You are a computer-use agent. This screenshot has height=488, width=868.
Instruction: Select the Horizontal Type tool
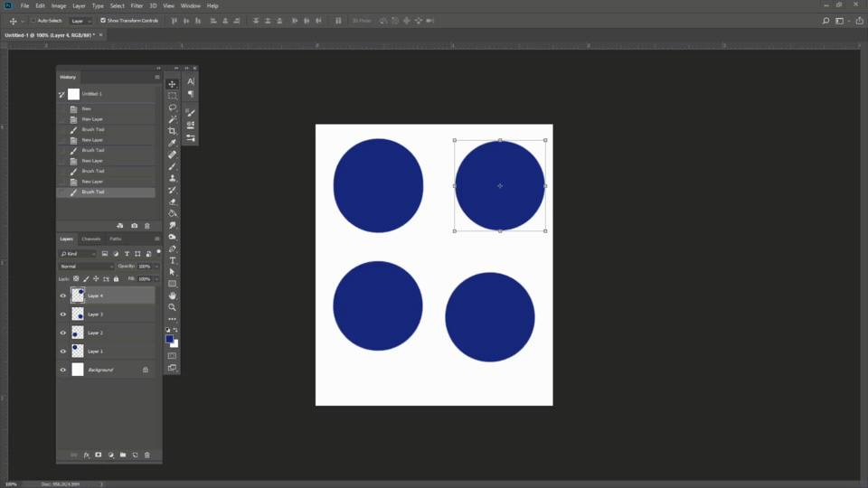point(172,260)
